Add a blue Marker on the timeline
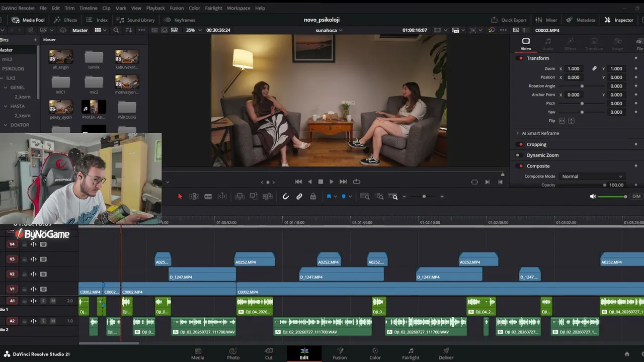The image size is (644, 362). coord(344,197)
